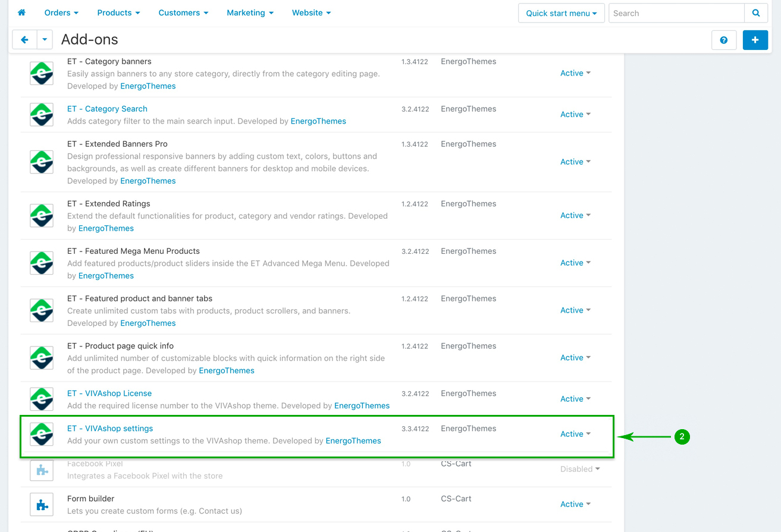Click Featured Mega Menu Products logo
Viewport: 781px width, 532px height.
pos(42,263)
